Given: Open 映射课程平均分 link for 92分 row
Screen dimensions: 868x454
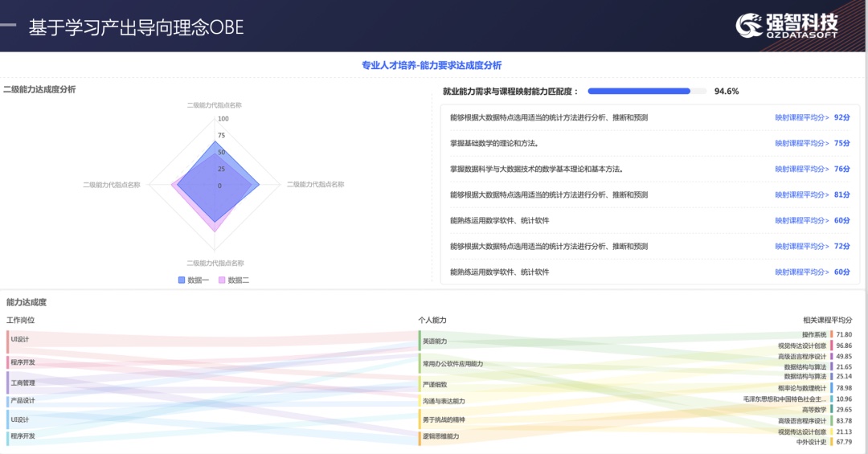Looking at the screenshot, I should pyautogui.click(x=802, y=117).
